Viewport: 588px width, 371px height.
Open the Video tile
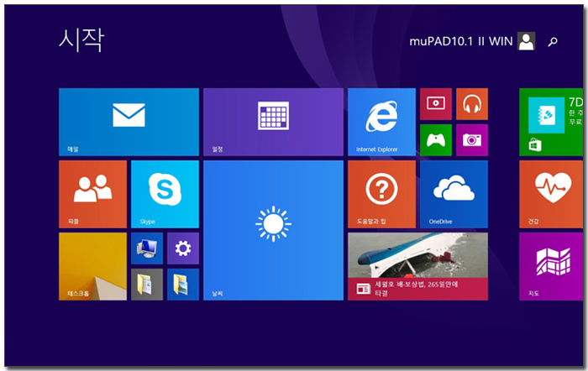[436, 104]
